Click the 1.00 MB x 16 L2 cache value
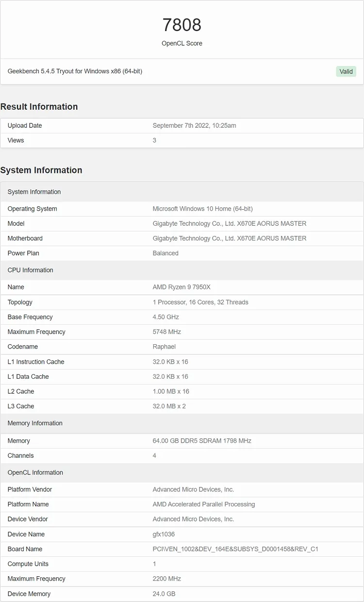The height and width of the screenshot is (602, 364). 171,391
